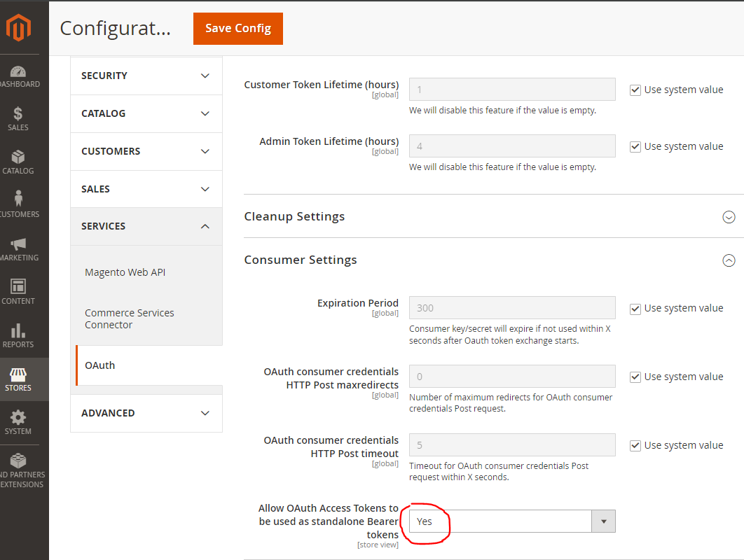The image size is (744, 560).
Task: Open the System gear icon
Action: click(18, 417)
